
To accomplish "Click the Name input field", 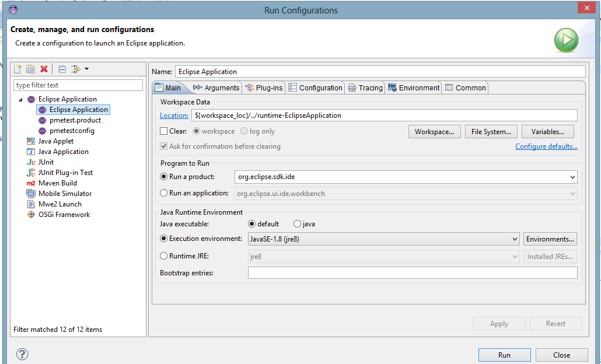I will pos(380,72).
